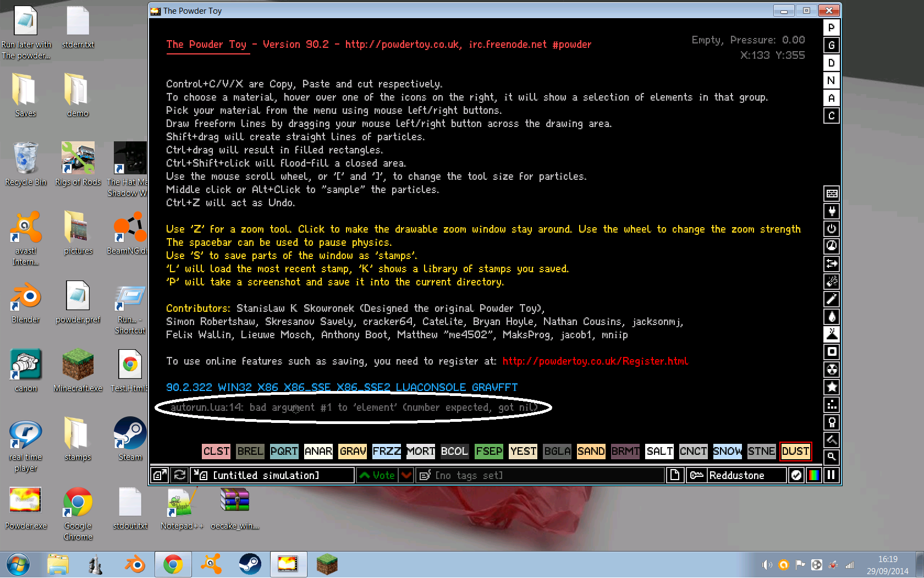Pick the SAND element
The height and width of the screenshot is (578, 924).
[591, 452]
